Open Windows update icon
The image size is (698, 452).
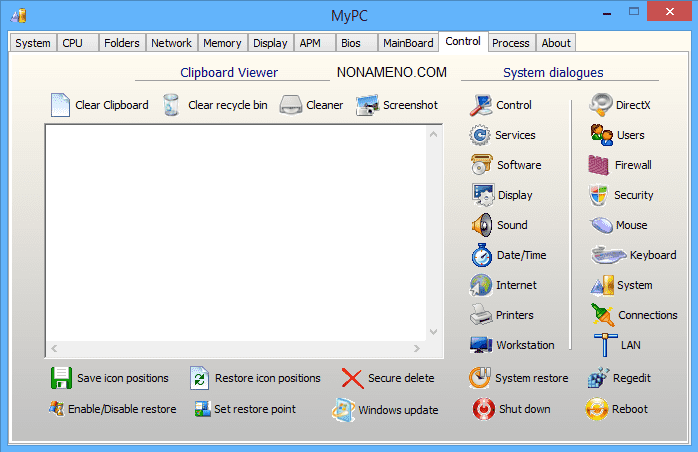click(x=343, y=409)
